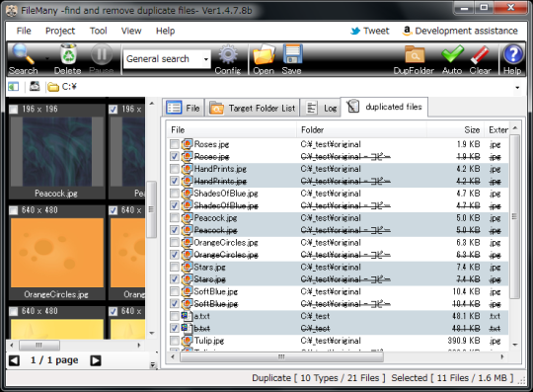Click the thumbnail panel vertical scrollbar thumb
The height and width of the screenshot is (392, 533).
pyautogui.click(x=152, y=209)
